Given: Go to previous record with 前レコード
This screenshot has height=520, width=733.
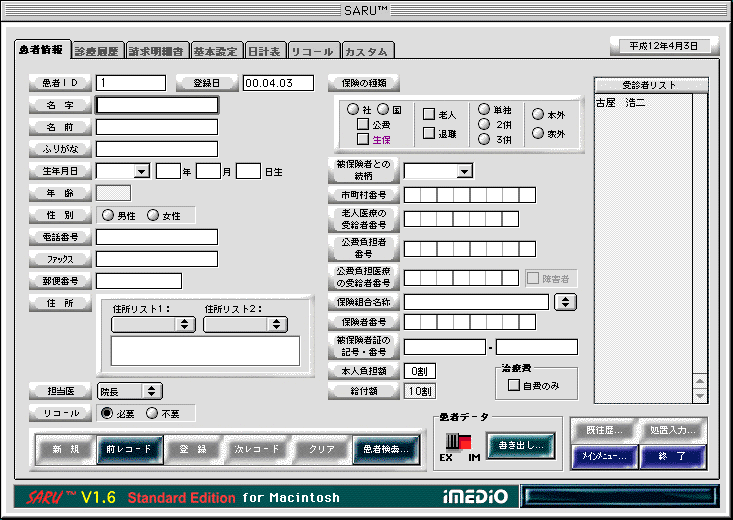Looking at the screenshot, I should coord(129,449).
